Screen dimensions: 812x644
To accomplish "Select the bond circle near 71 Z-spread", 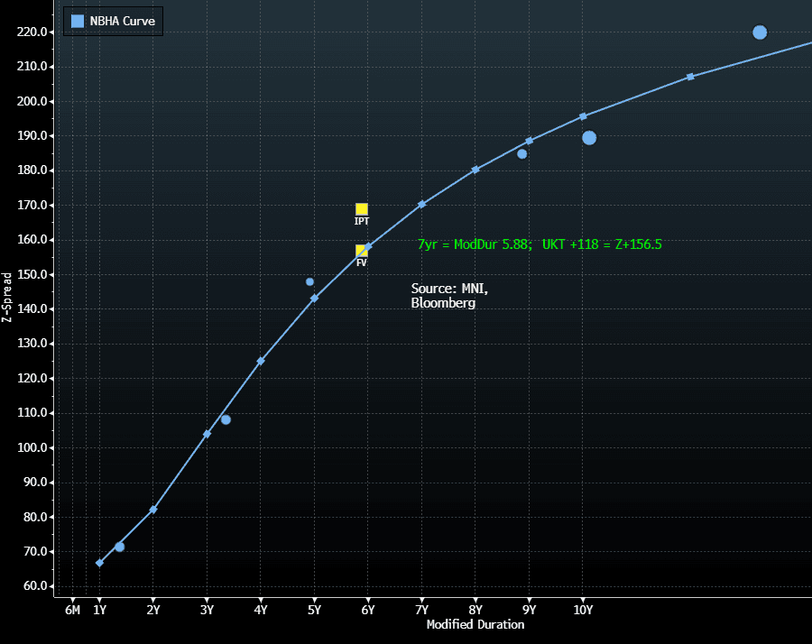I will tap(119, 547).
